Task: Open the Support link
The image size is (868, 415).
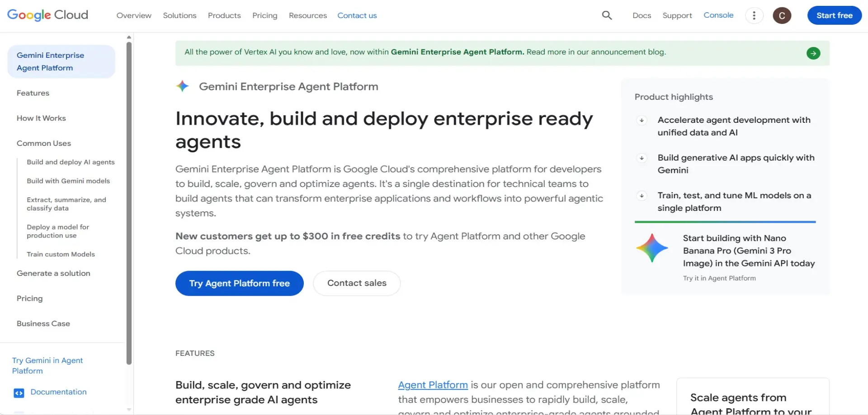Action: 677,15
